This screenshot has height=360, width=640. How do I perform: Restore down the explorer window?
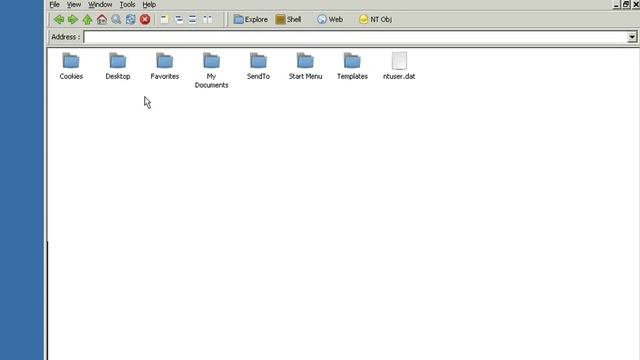point(626,4)
